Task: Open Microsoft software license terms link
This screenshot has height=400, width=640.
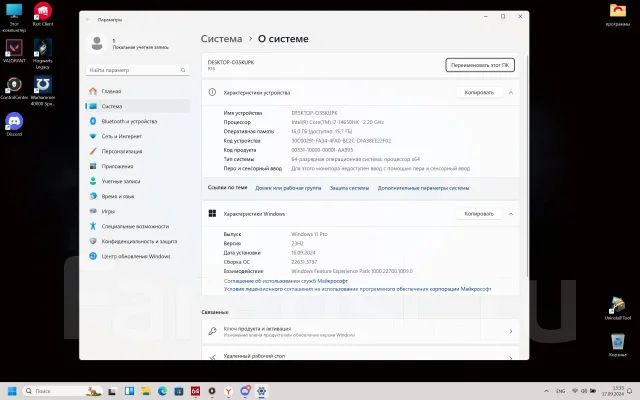Action: tap(358, 289)
